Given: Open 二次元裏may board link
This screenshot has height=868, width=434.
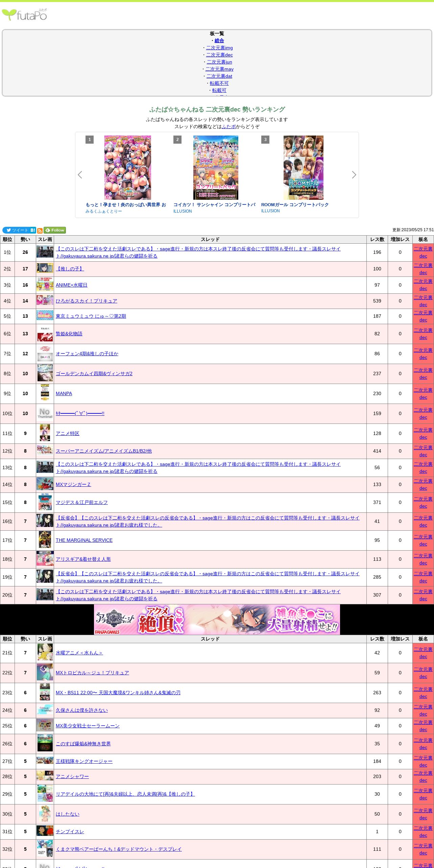Looking at the screenshot, I should tap(219, 69).
